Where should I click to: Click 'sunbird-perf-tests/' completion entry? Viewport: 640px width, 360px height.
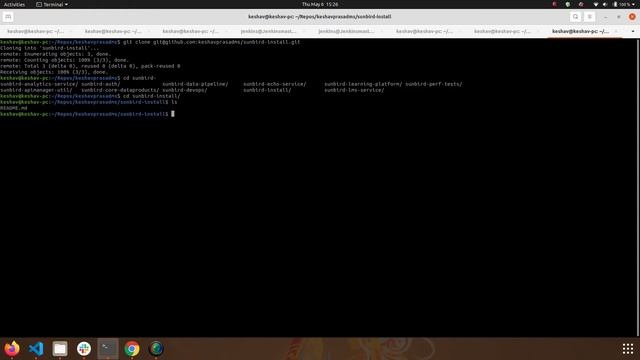click(434, 84)
